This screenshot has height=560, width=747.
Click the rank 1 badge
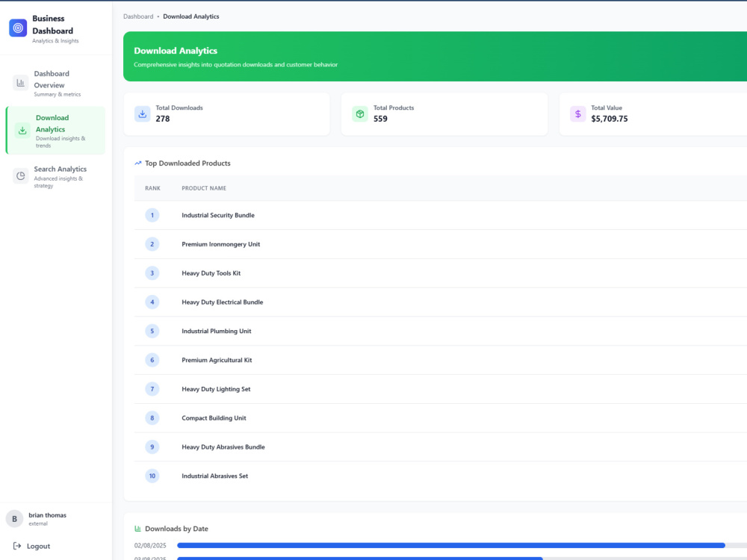click(x=152, y=215)
